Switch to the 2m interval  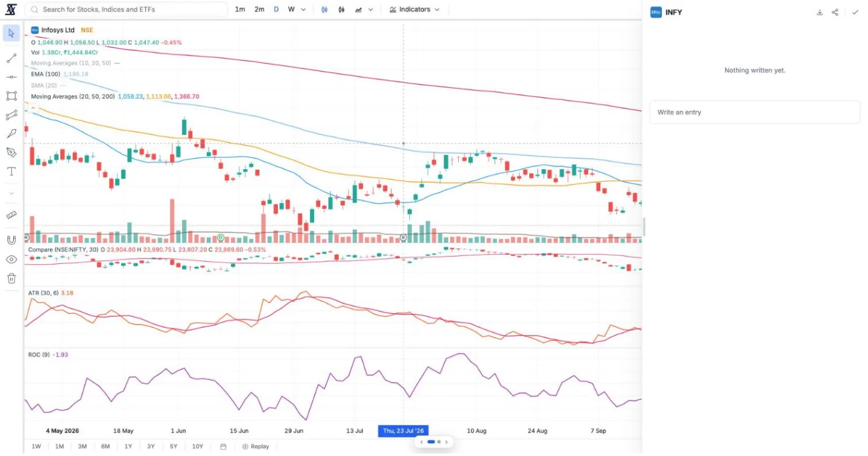[259, 10]
